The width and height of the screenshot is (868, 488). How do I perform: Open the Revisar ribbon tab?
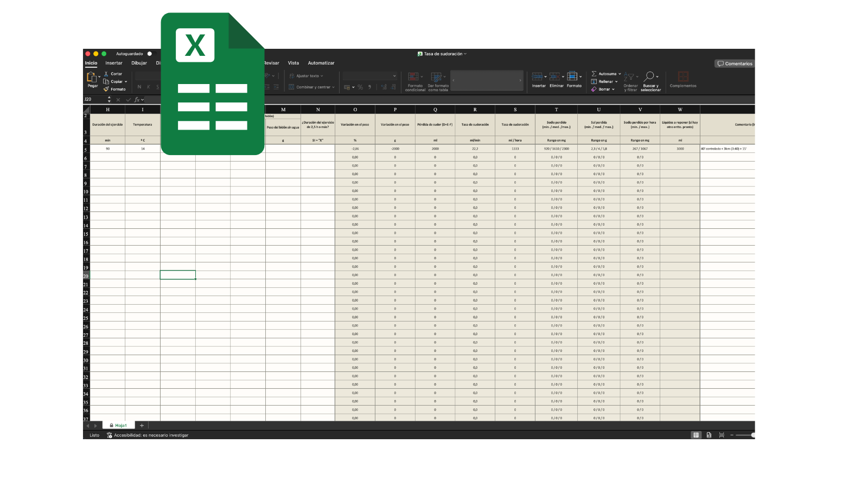(x=272, y=63)
